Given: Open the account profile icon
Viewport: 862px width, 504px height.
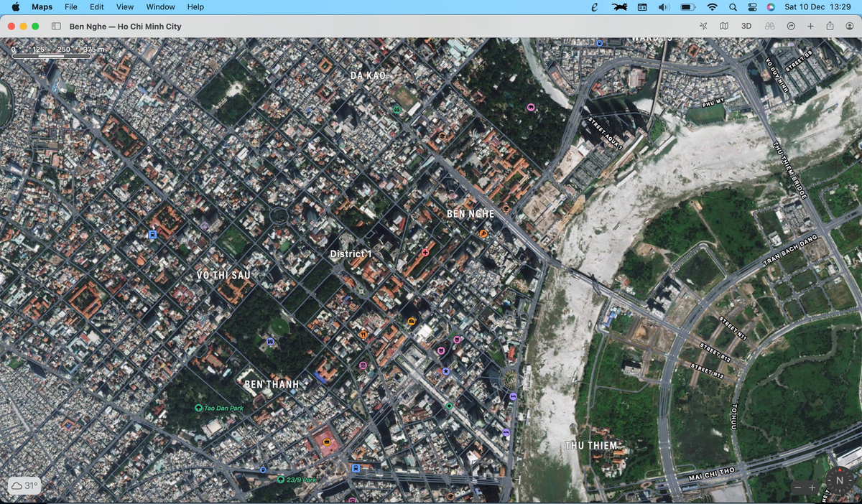Looking at the screenshot, I should coord(850,27).
